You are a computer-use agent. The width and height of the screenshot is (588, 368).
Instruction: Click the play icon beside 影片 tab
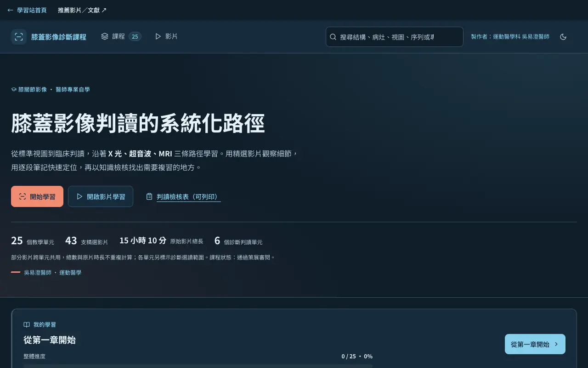coord(158,36)
